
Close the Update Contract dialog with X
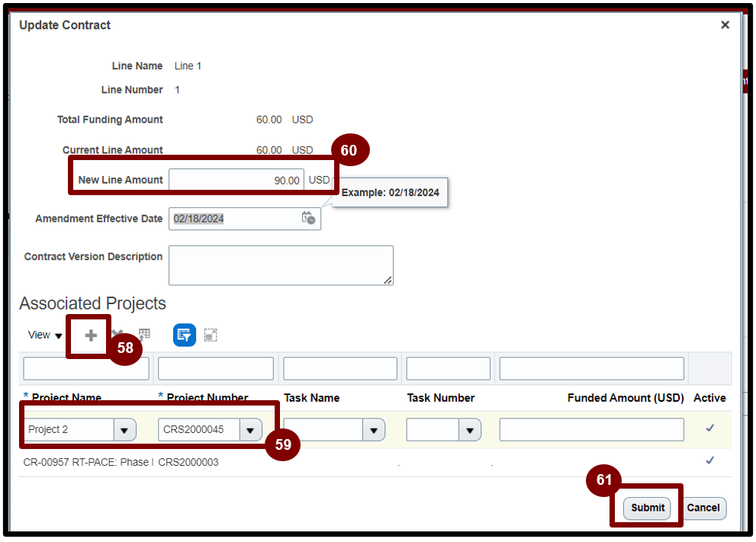click(x=725, y=25)
